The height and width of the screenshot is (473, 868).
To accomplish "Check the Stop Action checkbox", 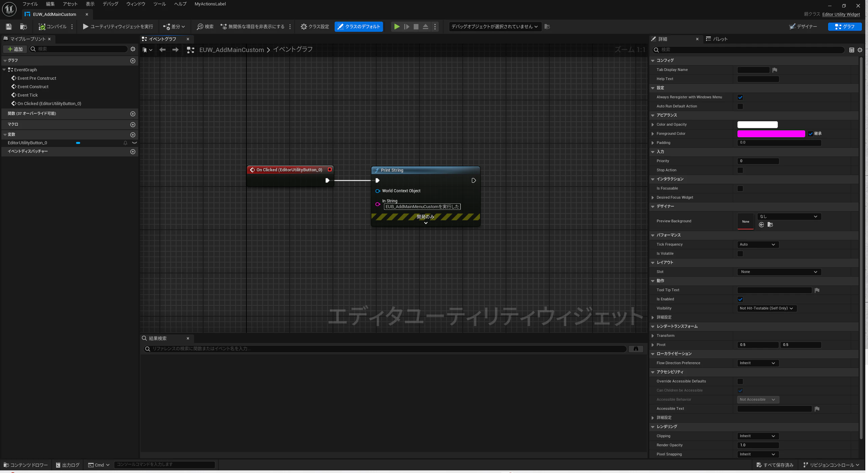I will tap(740, 170).
